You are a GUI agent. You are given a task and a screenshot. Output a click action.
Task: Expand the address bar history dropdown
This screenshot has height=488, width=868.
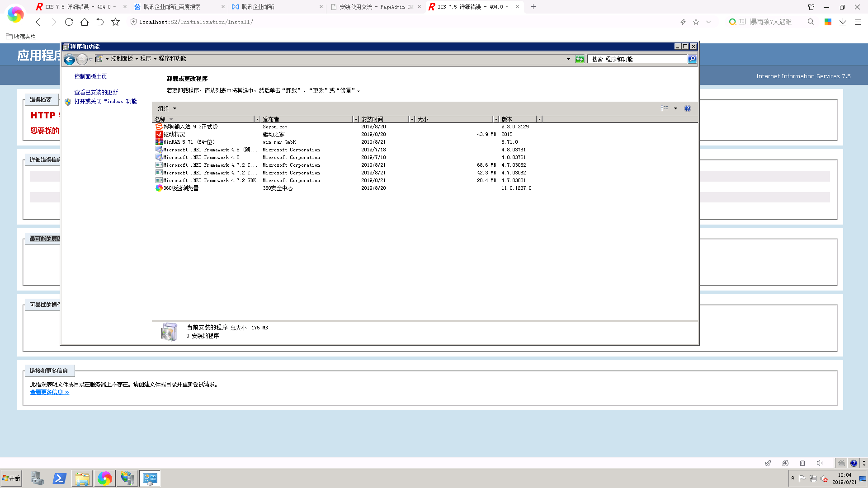pyautogui.click(x=568, y=59)
